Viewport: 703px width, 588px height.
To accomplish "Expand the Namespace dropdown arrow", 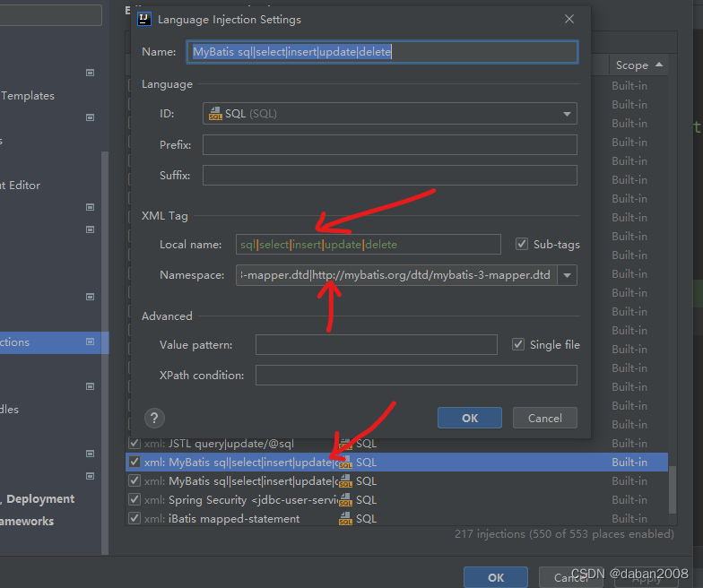I will click(567, 275).
